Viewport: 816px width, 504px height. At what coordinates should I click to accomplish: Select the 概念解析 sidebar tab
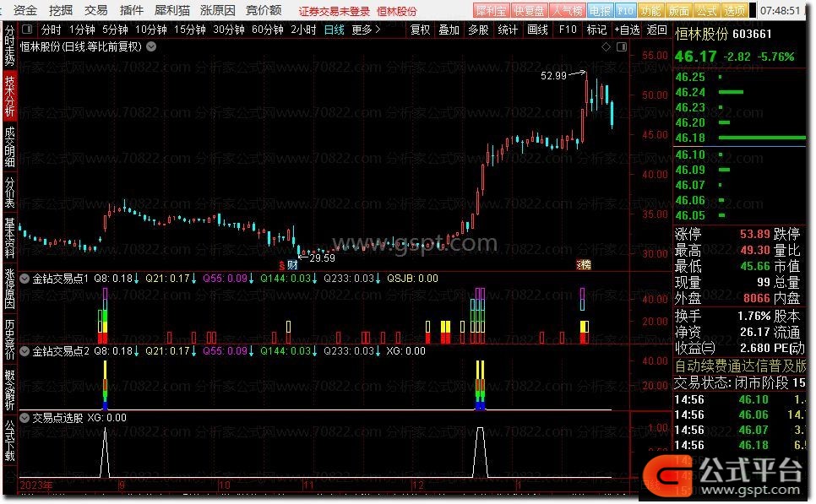[10, 389]
